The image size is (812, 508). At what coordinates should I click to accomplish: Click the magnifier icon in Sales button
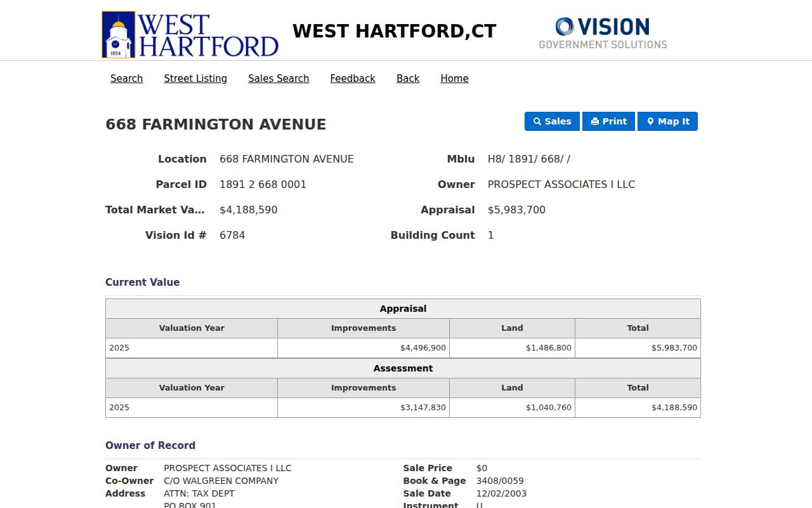pos(537,121)
